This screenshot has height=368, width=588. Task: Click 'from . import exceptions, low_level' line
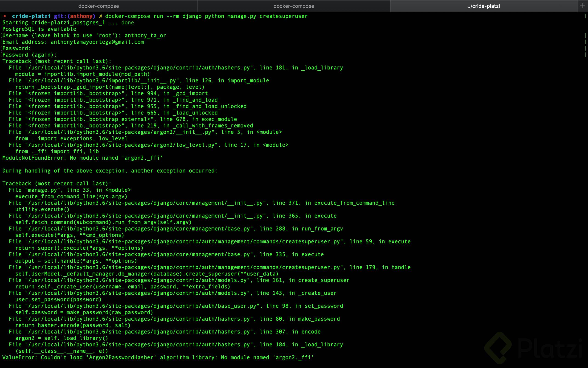(71, 139)
